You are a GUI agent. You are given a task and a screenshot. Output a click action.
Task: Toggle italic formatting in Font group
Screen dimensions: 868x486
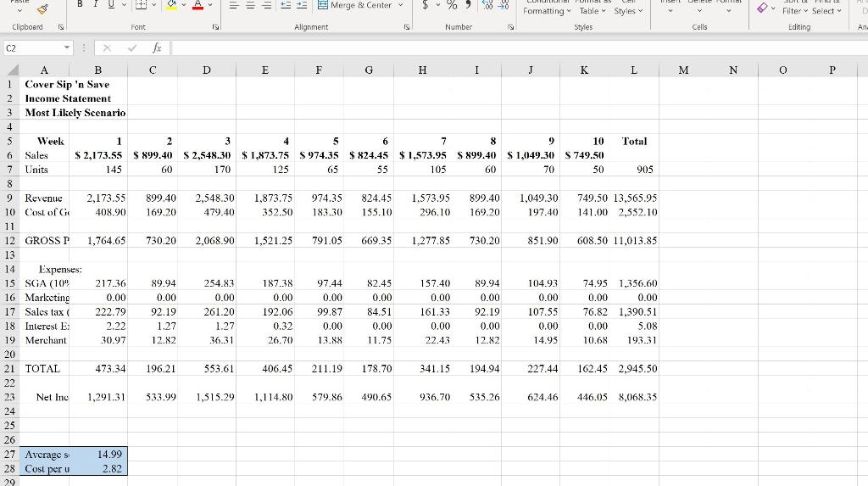(x=95, y=4)
